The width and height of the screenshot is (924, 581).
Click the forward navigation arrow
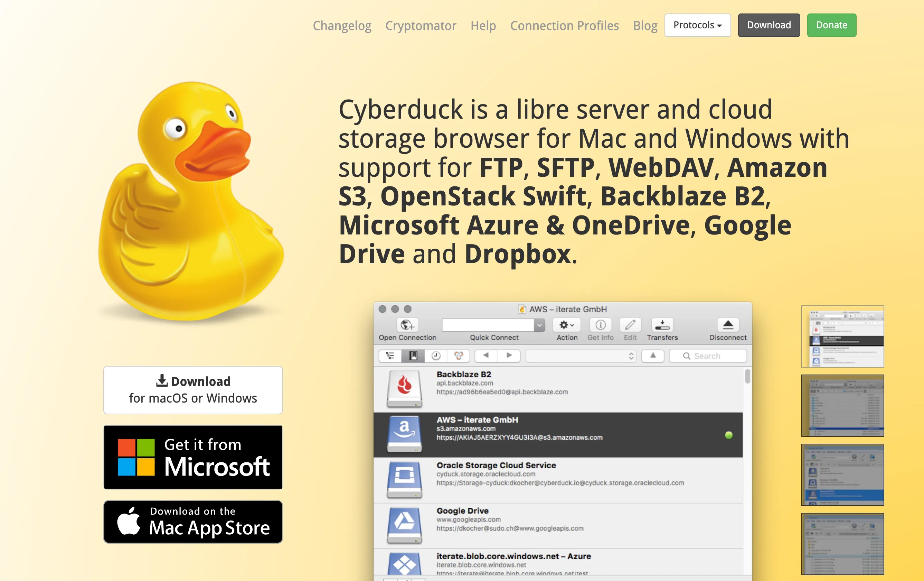[509, 356]
